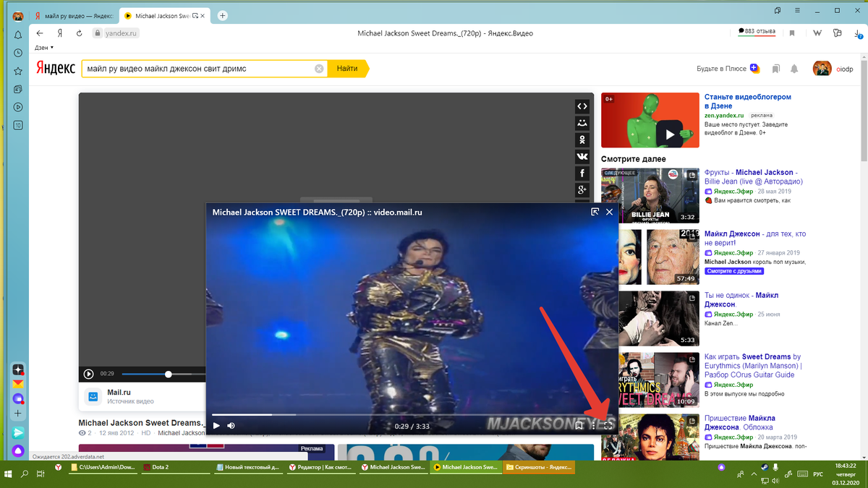868x488 pixels.
Task: Open Yandex notifications bell in header
Action: tap(794, 69)
